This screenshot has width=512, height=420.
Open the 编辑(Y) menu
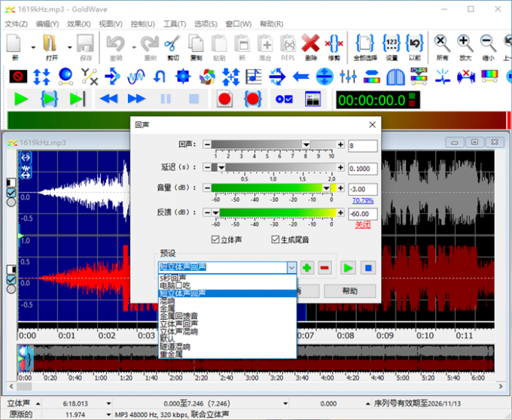click(47, 24)
